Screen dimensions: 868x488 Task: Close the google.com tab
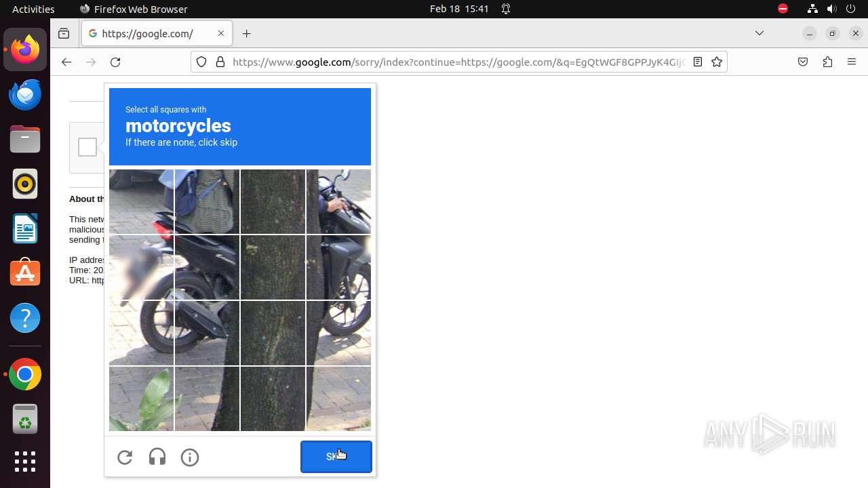(221, 33)
